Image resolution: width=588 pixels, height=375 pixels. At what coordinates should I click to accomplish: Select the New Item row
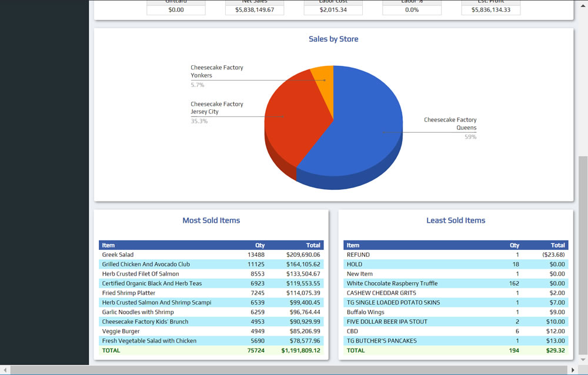tap(456, 274)
